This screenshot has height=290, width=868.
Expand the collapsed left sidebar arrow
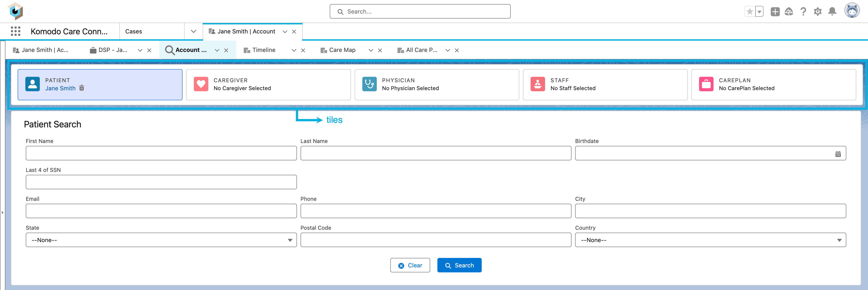coord(2,212)
